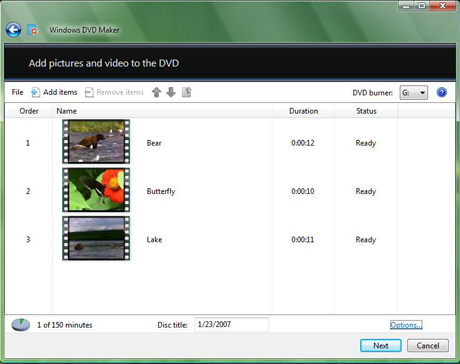Select the Butterfly video thumbnail
Screen dimensions: 460x364
click(x=96, y=190)
